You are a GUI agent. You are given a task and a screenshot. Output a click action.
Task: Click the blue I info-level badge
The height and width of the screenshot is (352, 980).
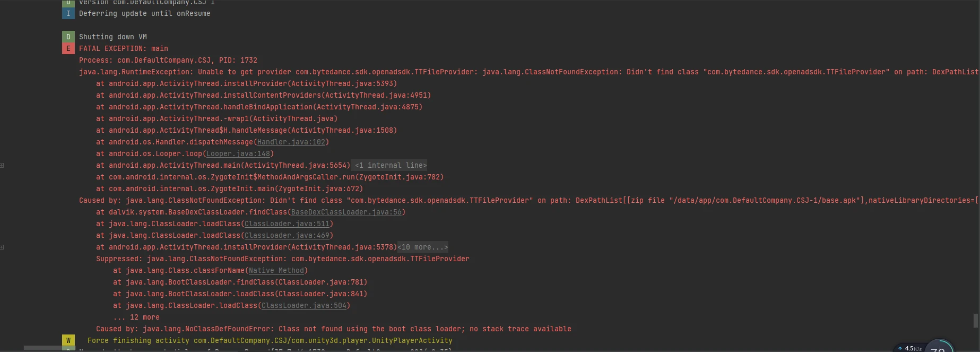68,13
